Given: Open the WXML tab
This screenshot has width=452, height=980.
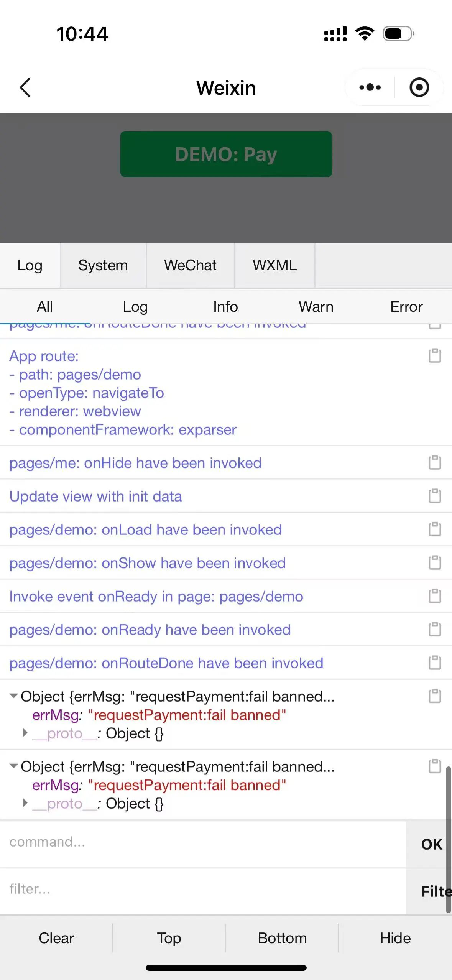Looking at the screenshot, I should [x=274, y=265].
